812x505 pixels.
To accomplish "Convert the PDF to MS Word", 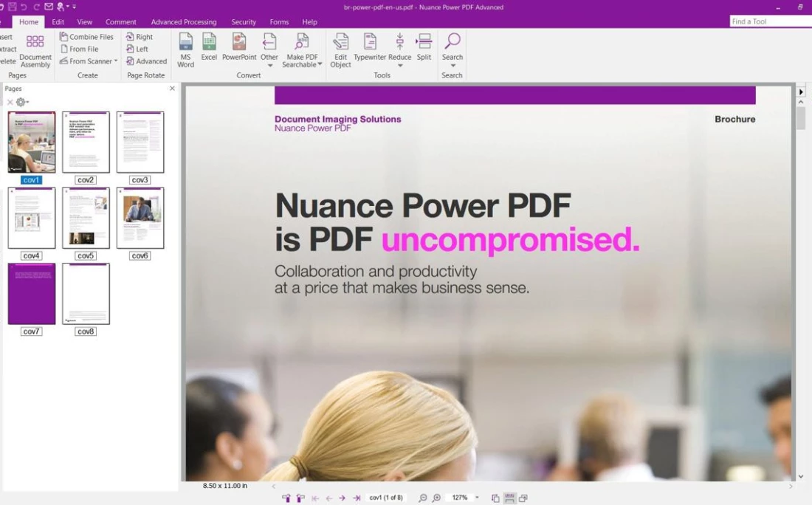I will click(185, 49).
